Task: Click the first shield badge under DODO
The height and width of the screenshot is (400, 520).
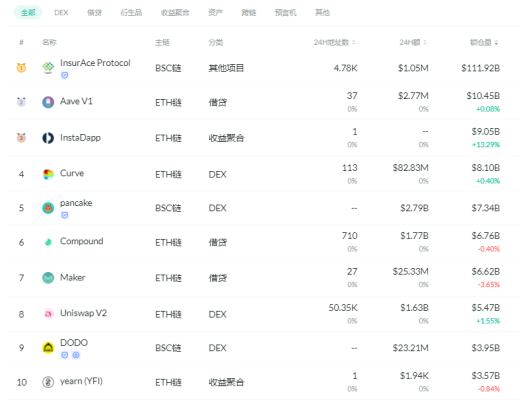Action: (x=65, y=355)
